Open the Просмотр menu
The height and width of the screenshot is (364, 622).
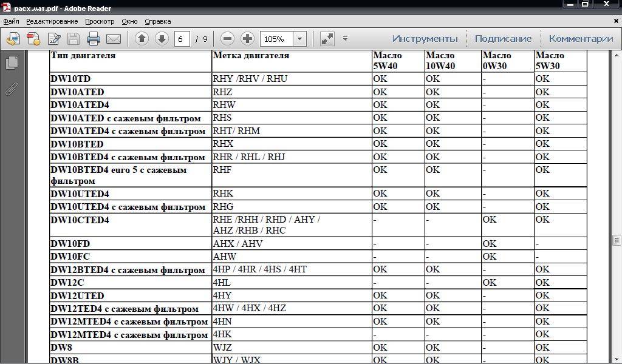pos(100,21)
